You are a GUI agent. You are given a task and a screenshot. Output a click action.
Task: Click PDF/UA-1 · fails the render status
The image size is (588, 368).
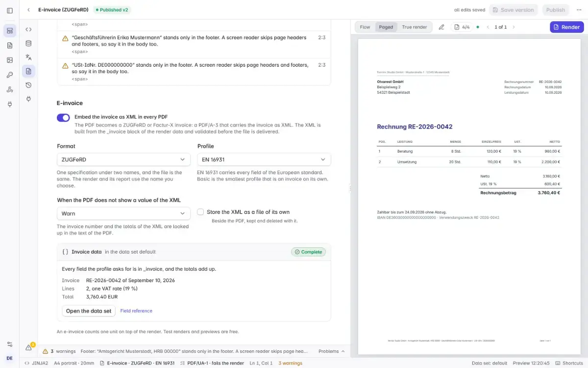tap(212, 363)
